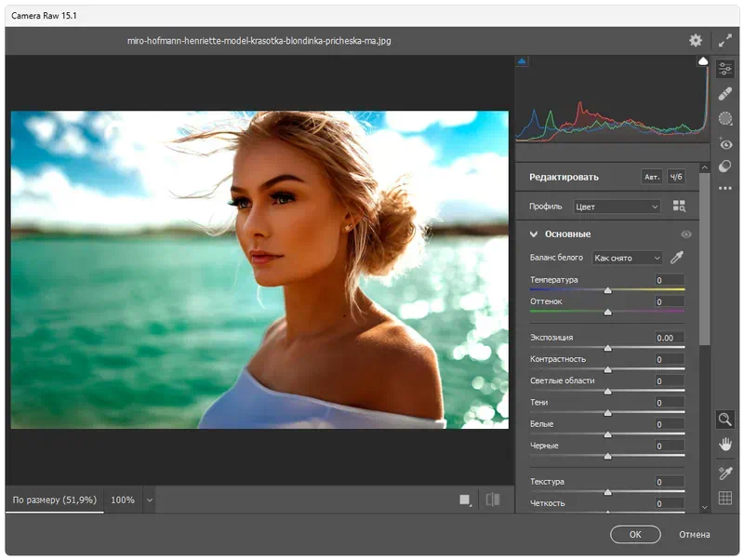Pick the white balance eyedropper tool
The width and height of the screenshot is (744, 560).
pyautogui.click(x=677, y=258)
